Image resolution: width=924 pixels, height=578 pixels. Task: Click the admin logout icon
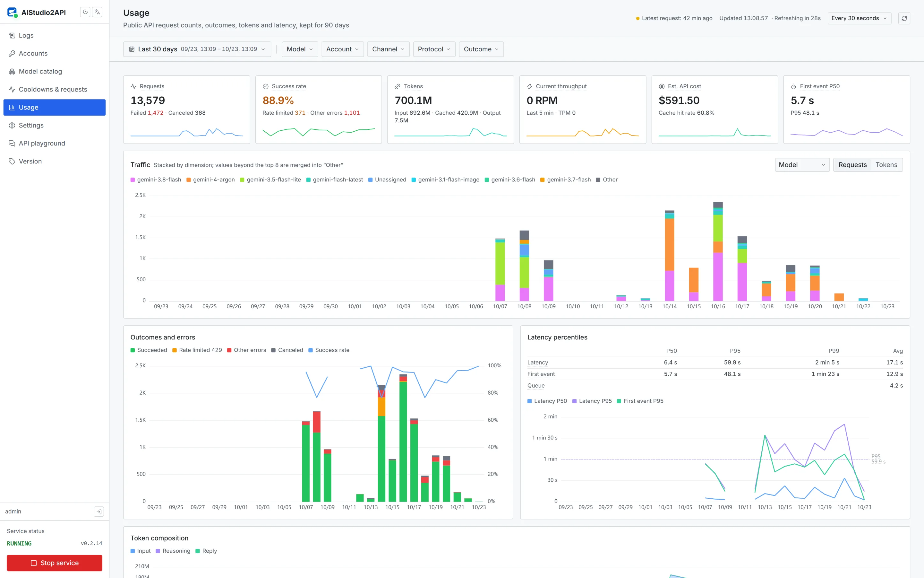tap(98, 512)
